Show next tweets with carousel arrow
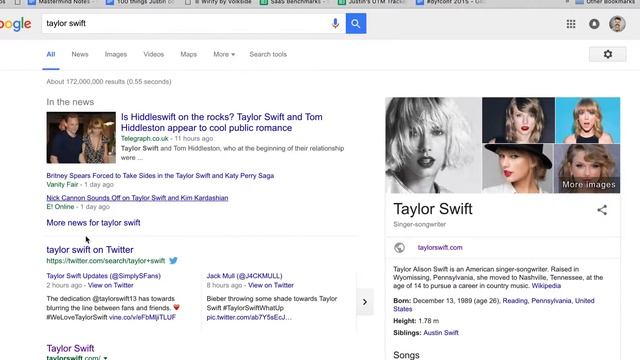 (x=364, y=302)
